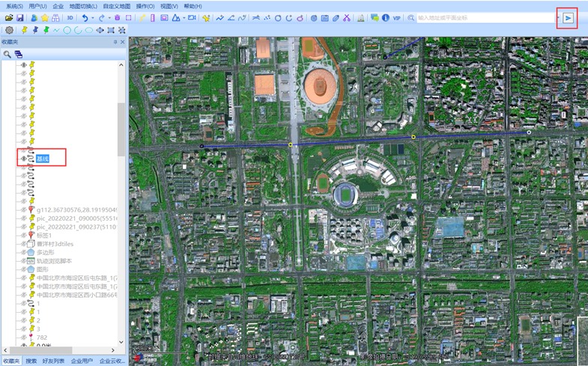This screenshot has width=588, height=366.
Task: Select the vertical ruler measure tool
Action: coord(153,18)
